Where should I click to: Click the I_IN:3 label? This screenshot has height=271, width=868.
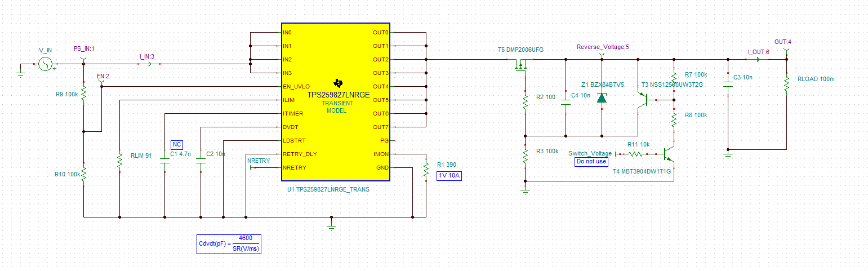point(147,56)
